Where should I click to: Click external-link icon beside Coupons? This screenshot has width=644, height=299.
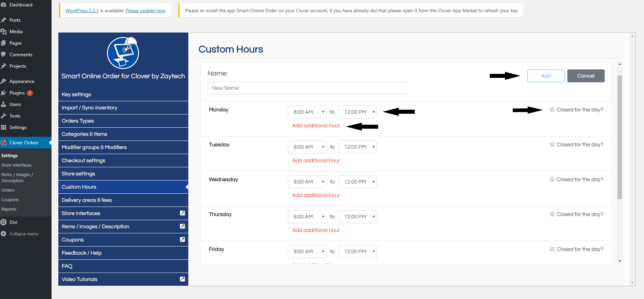click(182, 239)
